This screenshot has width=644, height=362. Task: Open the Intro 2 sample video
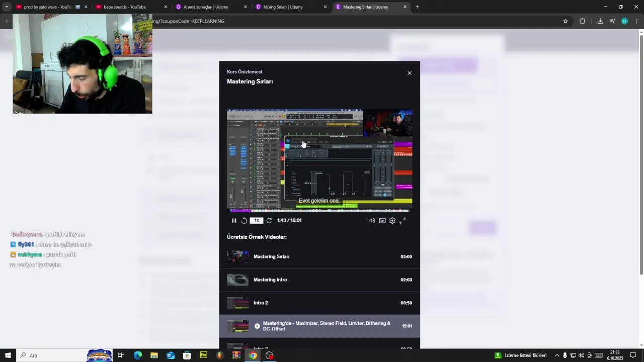pos(319,303)
